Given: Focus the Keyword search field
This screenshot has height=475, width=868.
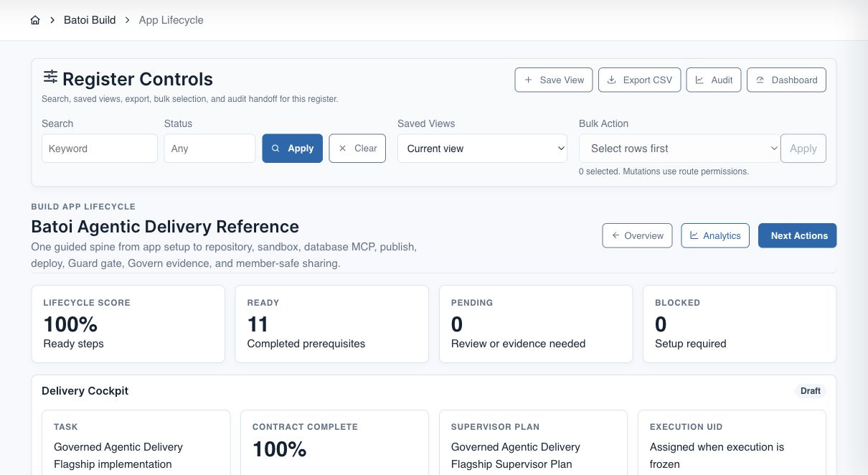Looking at the screenshot, I should click(x=100, y=149).
